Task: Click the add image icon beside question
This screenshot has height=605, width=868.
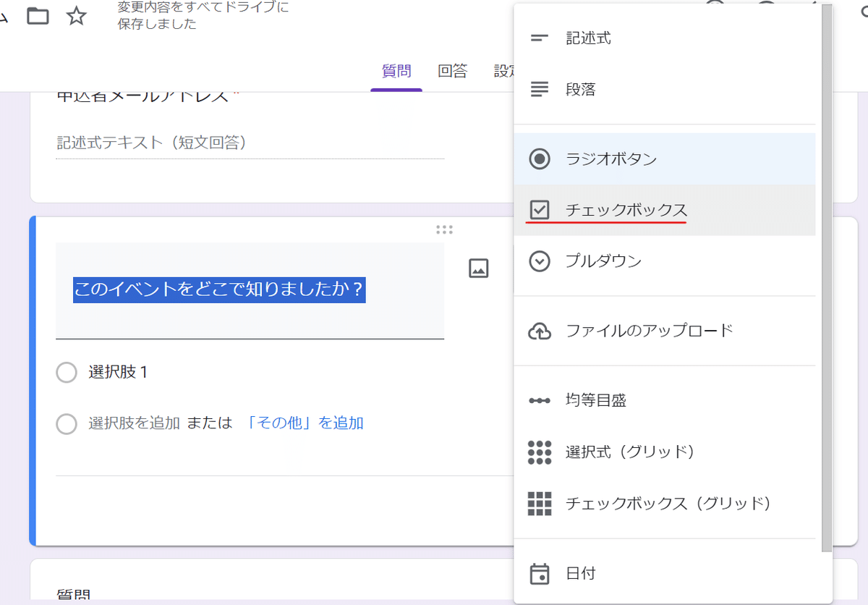Action: 479,268
